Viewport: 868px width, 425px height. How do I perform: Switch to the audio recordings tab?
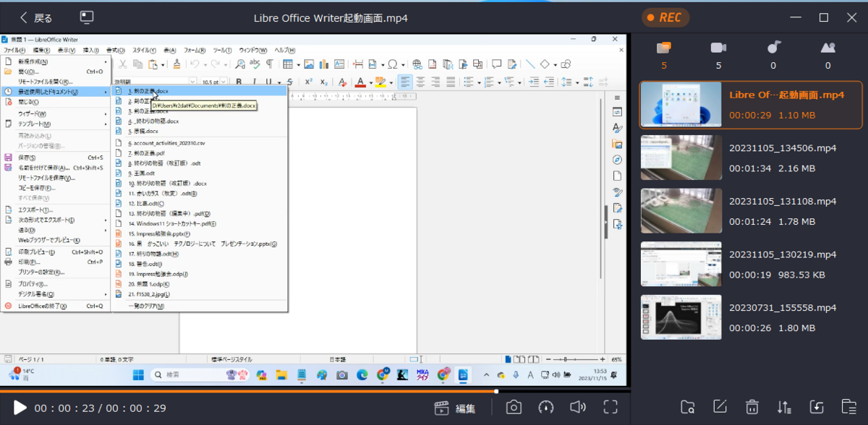(773, 48)
